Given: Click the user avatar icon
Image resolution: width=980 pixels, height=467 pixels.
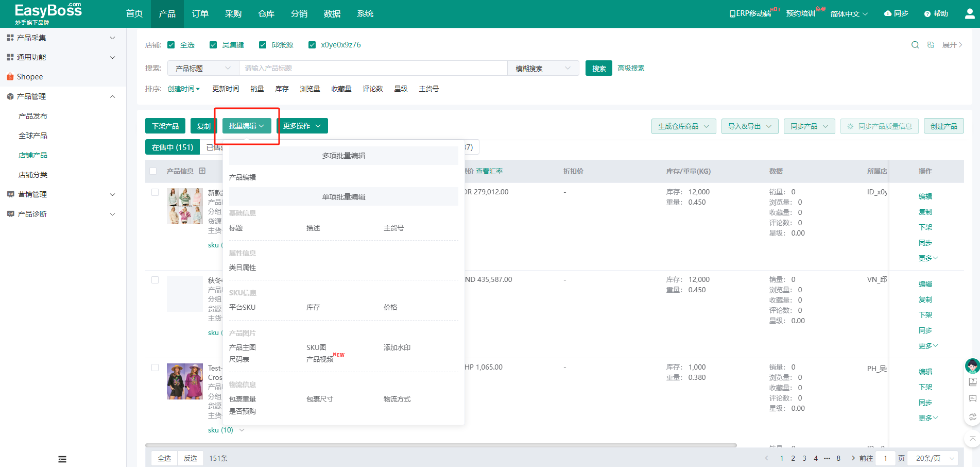Looking at the screenshot, I should click(970, 14).
